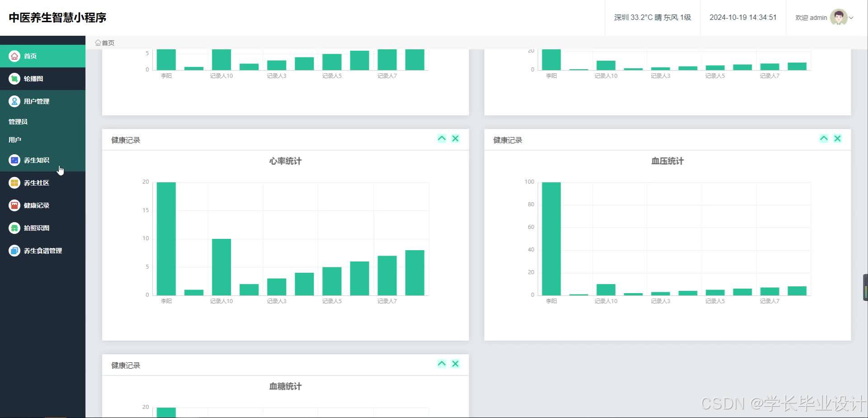The width and height of the screenshot is (868, 418).
Task: Click the 血糖统计 chart title
Action: click(285, 386)
